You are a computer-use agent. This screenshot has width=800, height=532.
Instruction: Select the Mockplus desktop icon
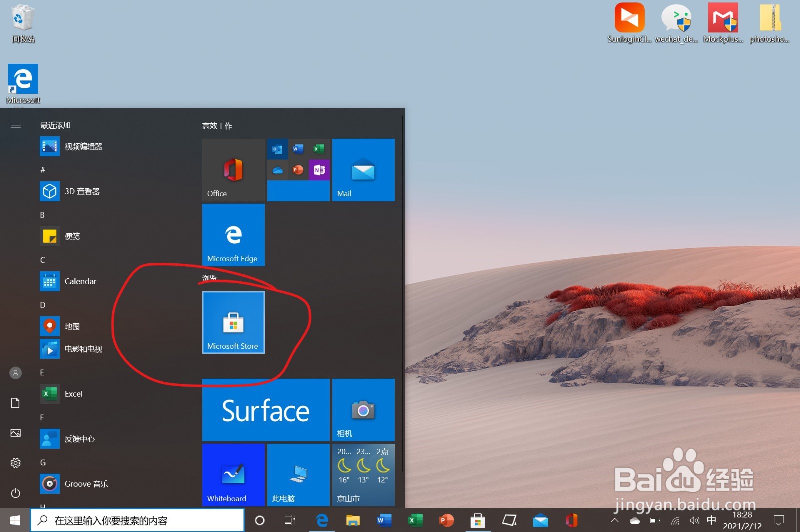[723, 23]
